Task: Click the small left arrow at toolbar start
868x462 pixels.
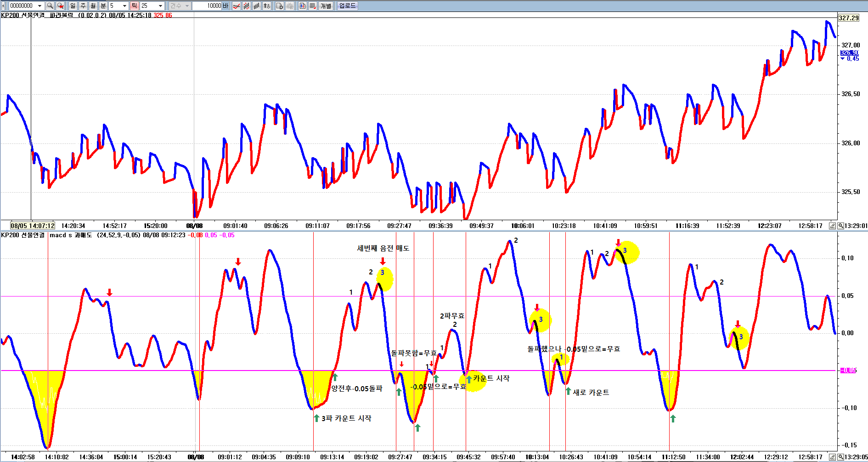Action: 4,6
